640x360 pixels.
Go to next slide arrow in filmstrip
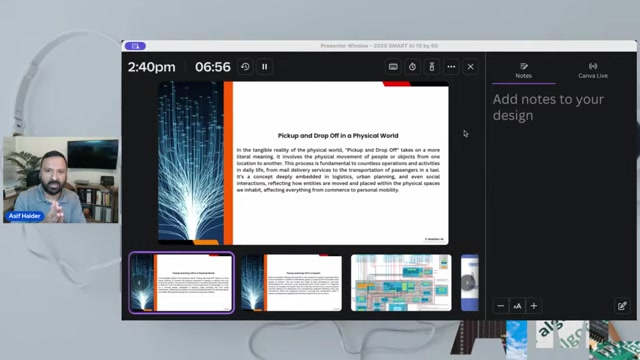tap(468, 282)
